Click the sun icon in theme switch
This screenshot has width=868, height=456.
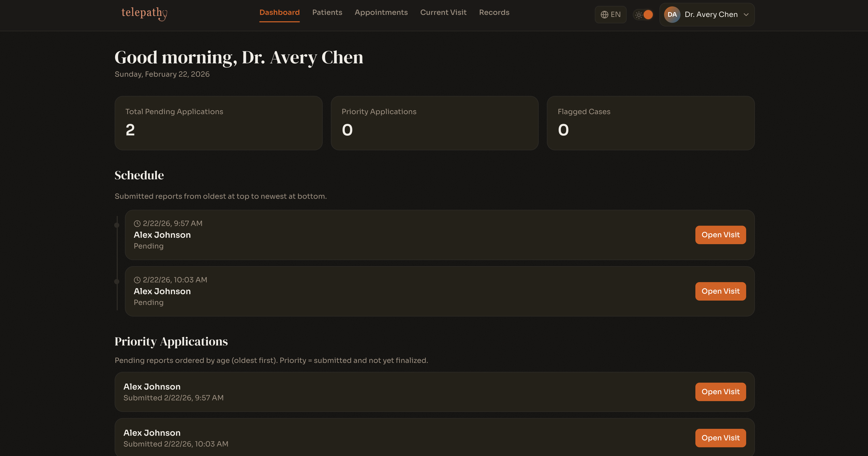638,15
